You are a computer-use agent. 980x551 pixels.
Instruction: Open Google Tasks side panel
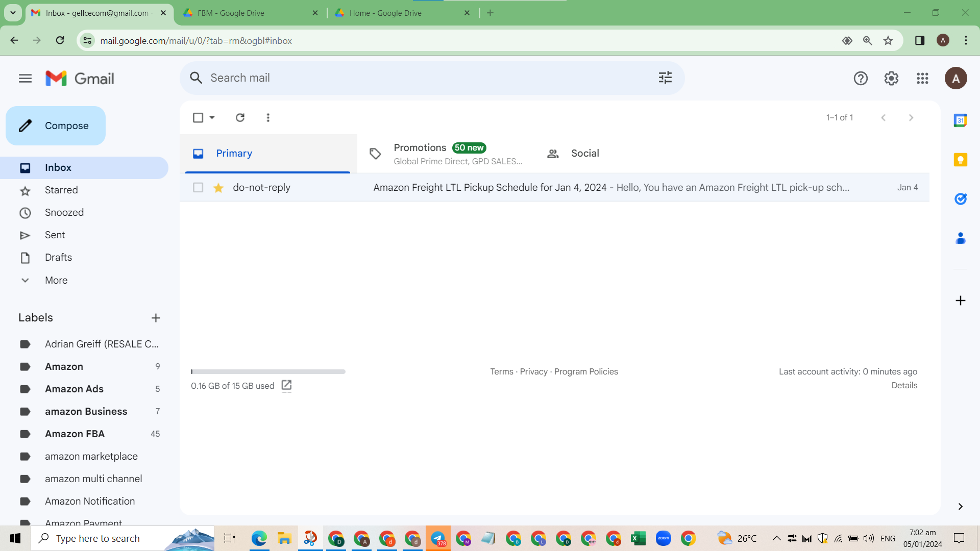coord(960,199)
